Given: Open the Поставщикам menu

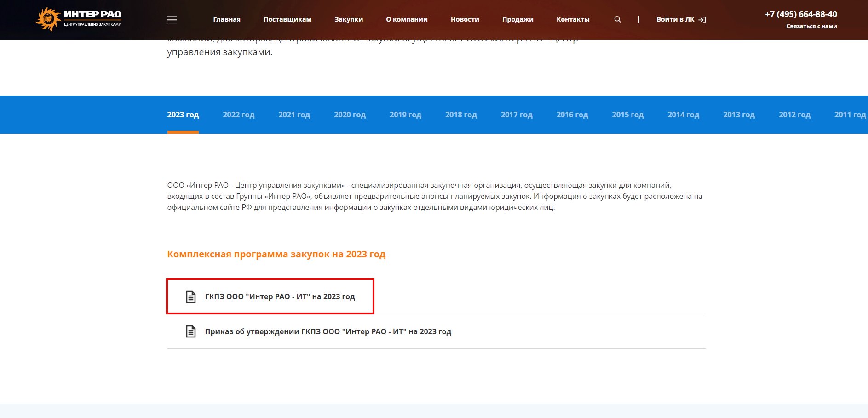Looking at the screenshot, I should click(x=287, y=19).
